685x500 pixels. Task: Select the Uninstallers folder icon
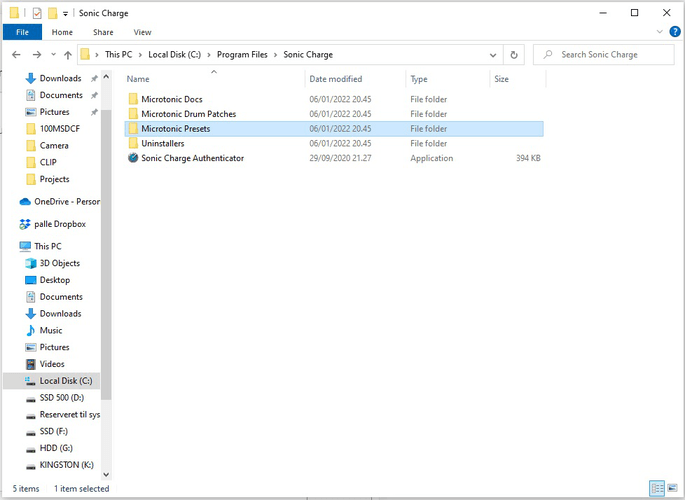click(133, 143)
